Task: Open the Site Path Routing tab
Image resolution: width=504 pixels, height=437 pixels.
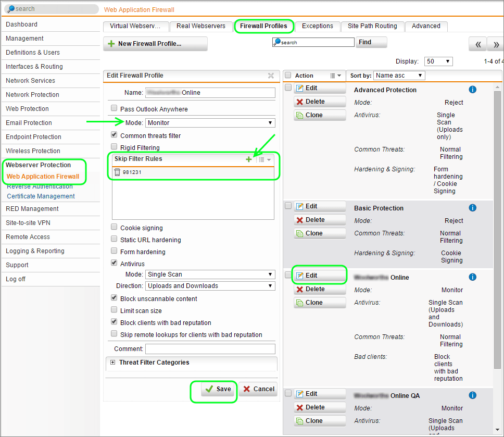Action: click(372, 26)
